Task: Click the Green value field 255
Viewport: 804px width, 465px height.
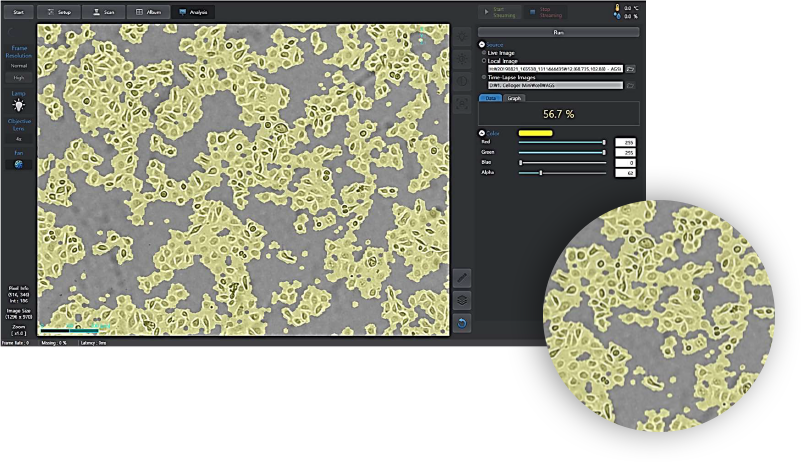Action: (625, 153)
